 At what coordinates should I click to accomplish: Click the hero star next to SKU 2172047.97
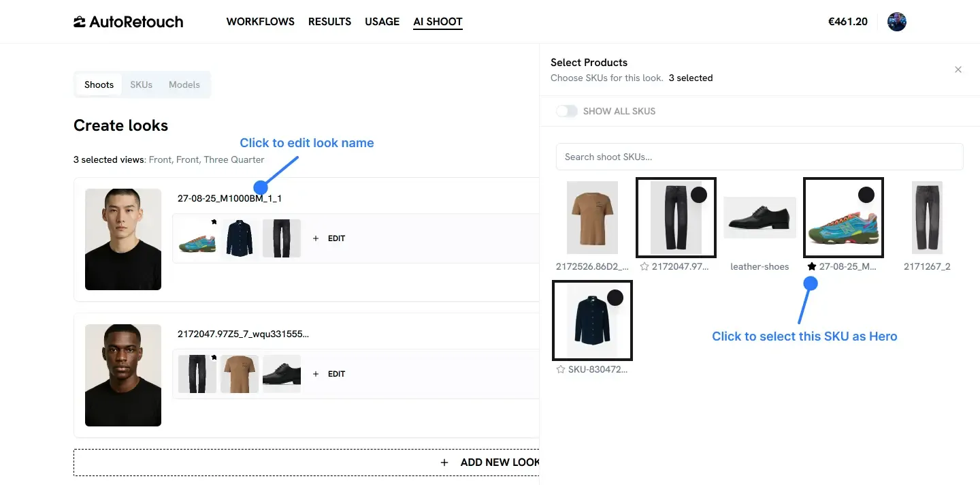click(644, 267)
